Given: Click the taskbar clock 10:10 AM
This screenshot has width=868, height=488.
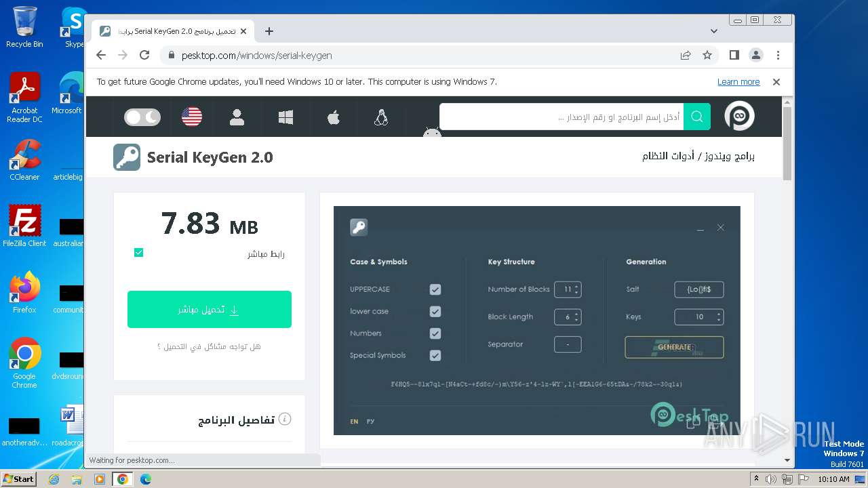Looking at the screenshot, I should coord(833,479).
